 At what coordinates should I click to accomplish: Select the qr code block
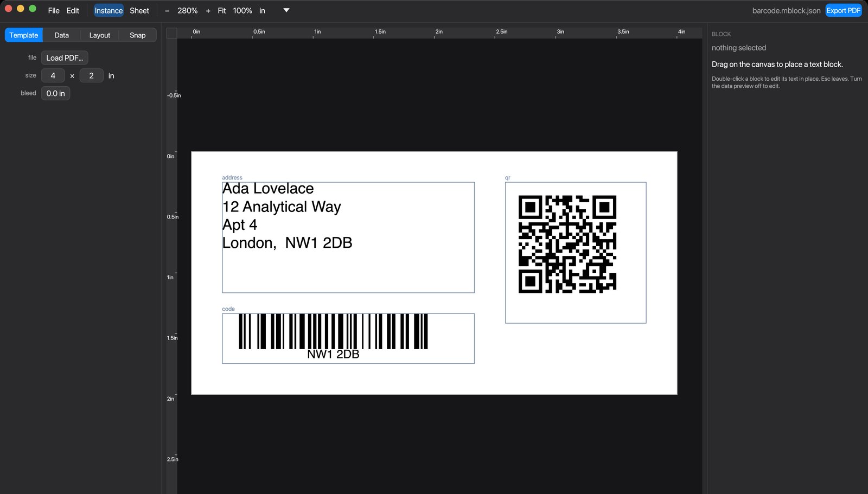click(x=576, y=253)
